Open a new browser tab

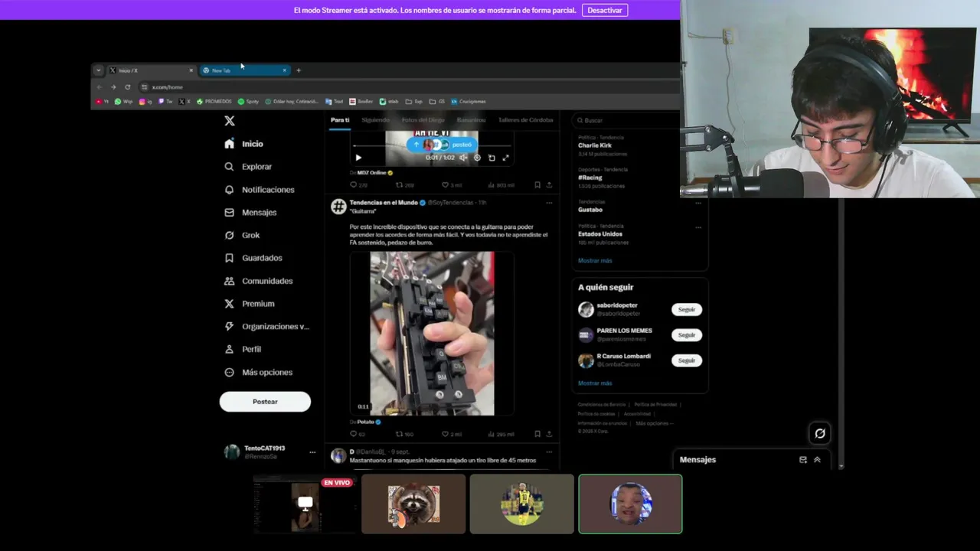point(299,70)
